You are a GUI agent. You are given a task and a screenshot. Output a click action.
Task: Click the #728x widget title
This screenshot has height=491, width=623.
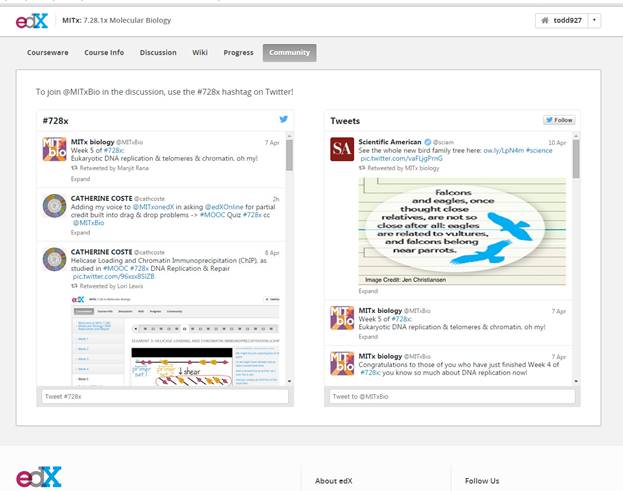tap(55, 121)
